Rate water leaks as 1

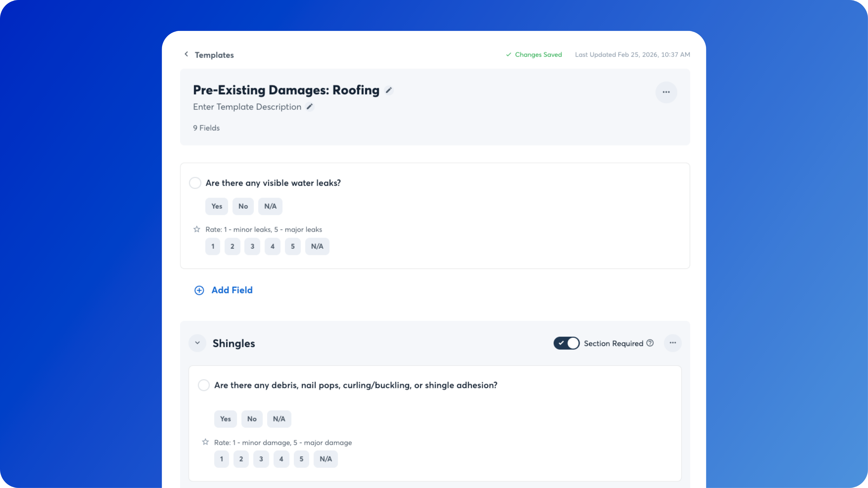pyautogui.click(x=213, y=246)
